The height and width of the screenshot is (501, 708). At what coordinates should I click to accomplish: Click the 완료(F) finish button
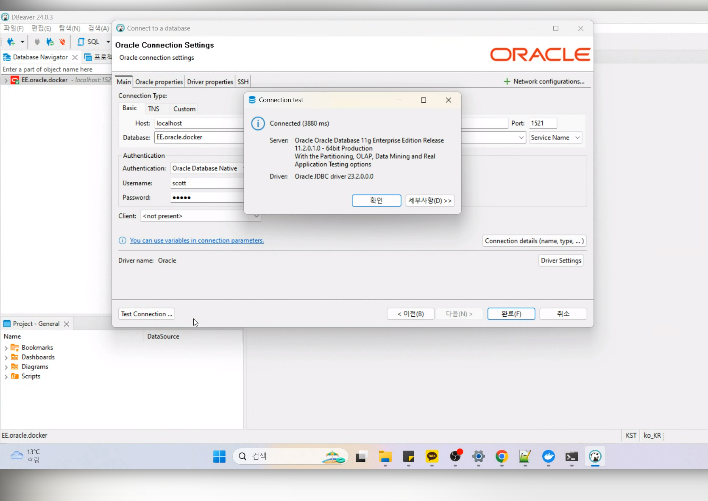pyautogui.click(x=511, y=314)
